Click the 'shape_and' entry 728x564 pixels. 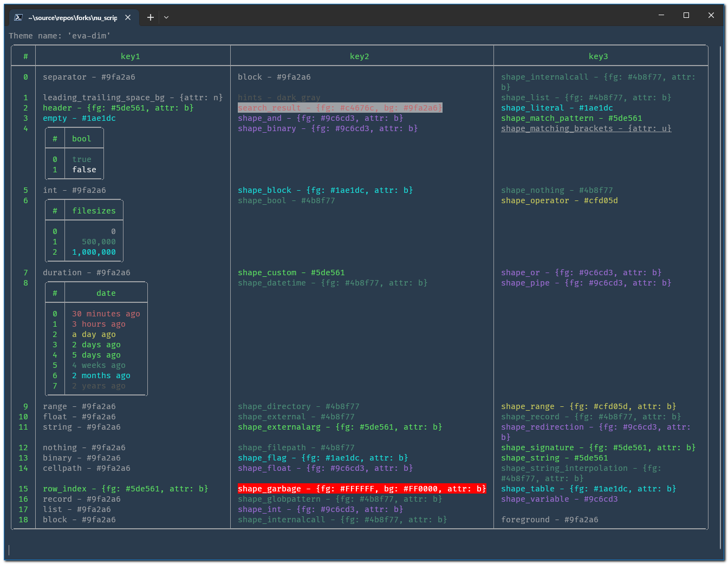[321, 118]
